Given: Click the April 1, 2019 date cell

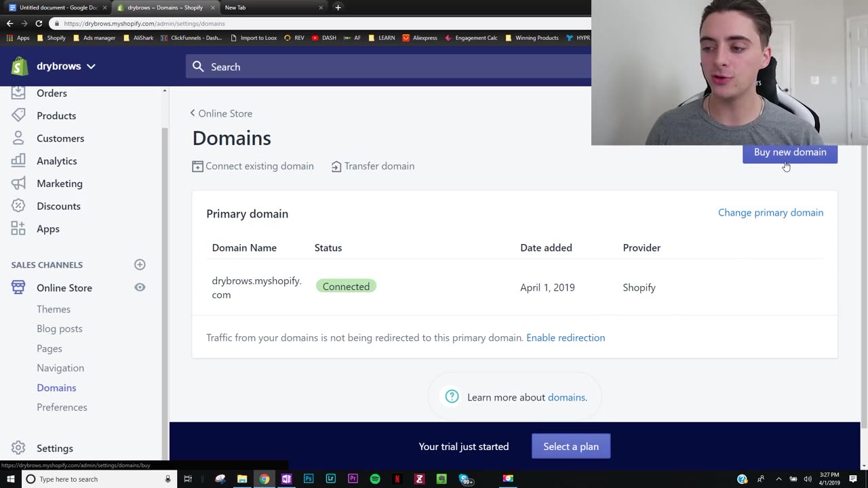Looking at the screenshot, I should (x=547, y=287).
